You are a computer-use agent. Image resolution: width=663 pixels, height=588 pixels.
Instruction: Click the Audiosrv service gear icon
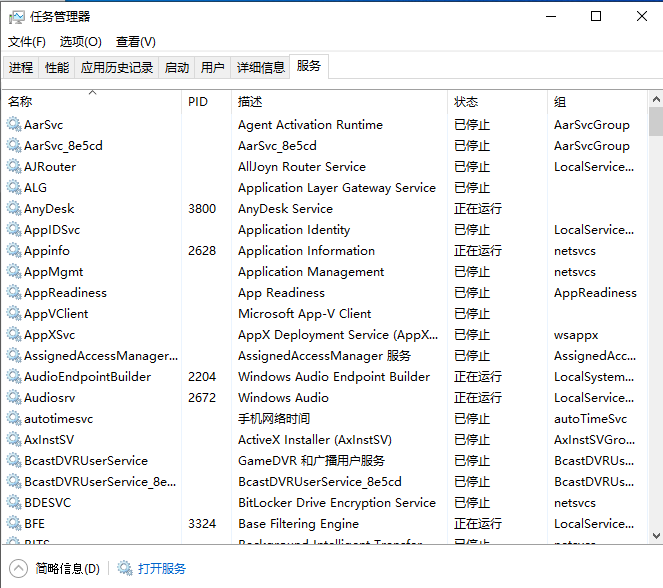tap(14, 398)
